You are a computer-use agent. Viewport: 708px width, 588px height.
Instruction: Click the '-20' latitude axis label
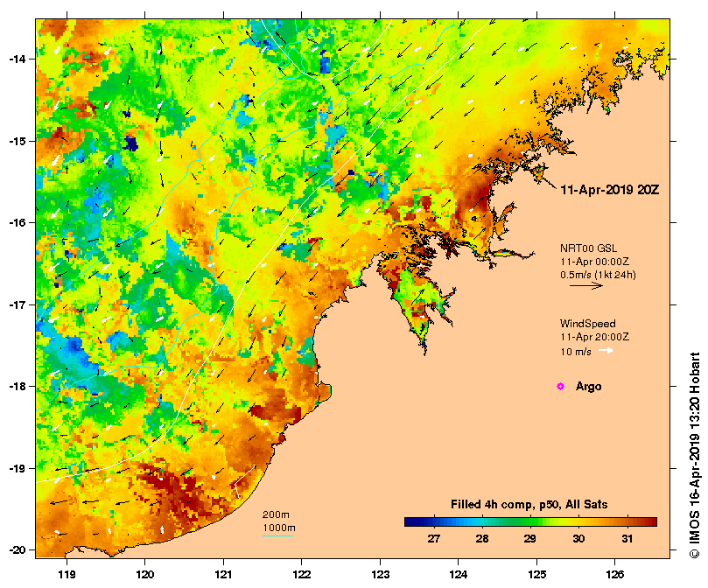pyautogui.click(x=17, y=550)
